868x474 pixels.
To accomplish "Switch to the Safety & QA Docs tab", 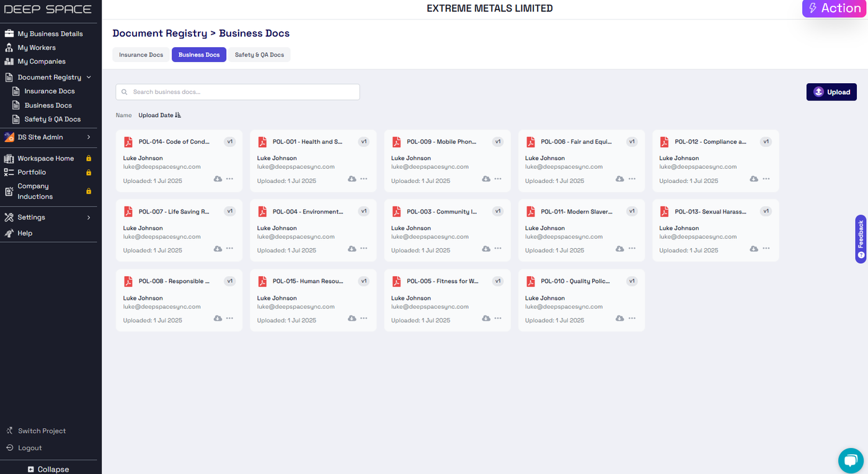I will pyautogui.click(x=259, y=55).
